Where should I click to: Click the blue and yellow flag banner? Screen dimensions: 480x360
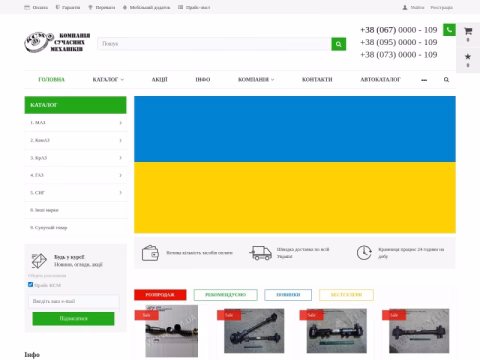pos(295,165)
